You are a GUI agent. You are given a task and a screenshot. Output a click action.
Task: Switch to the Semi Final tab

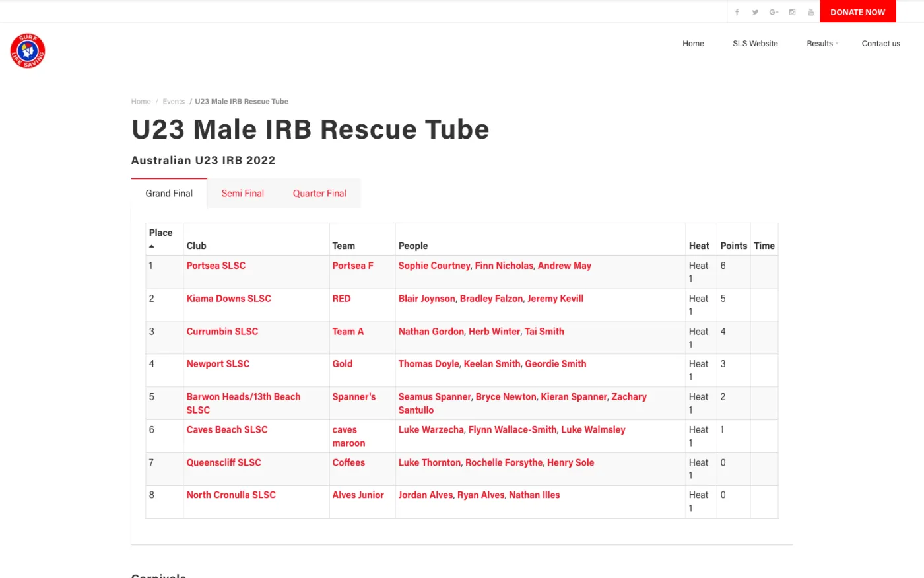pyautogui.click(x=243, y=194)
